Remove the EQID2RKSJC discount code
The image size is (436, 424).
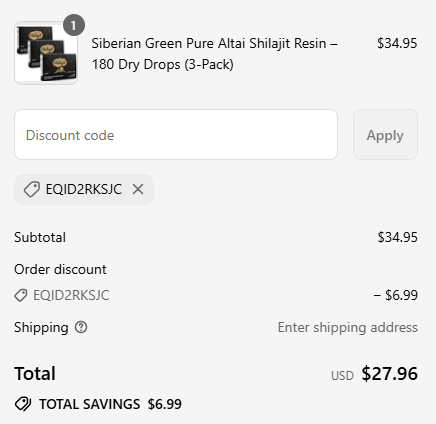coord(138,189)
